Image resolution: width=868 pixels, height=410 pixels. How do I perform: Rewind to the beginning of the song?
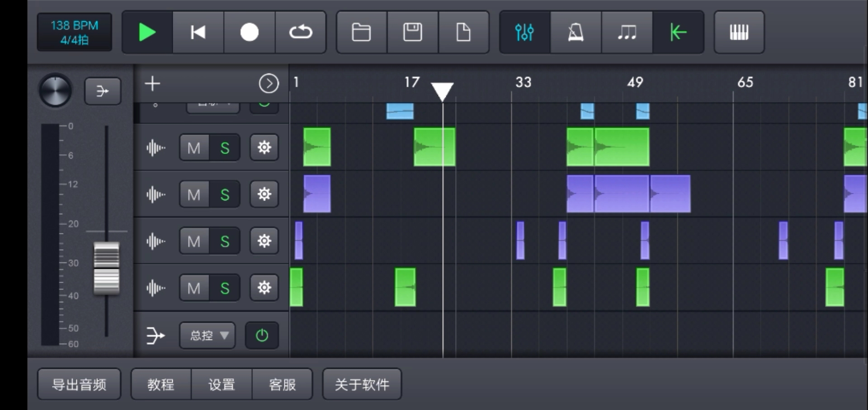[198, 33]
